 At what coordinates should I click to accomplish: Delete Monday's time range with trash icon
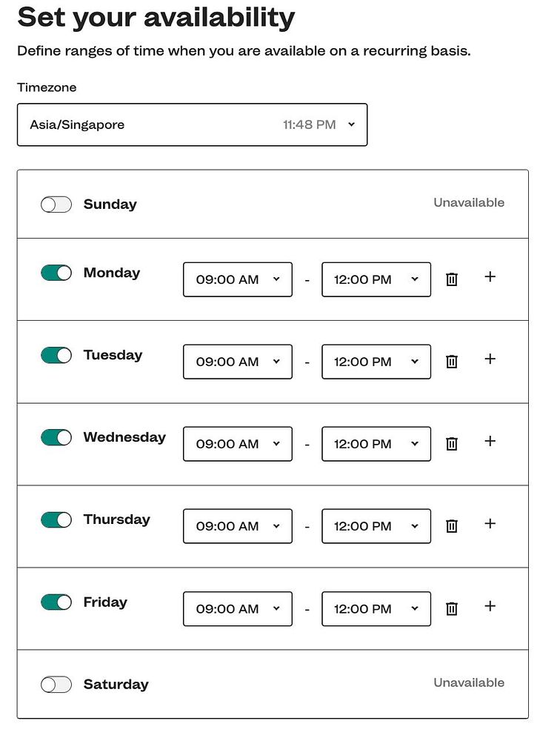(452, 279)
